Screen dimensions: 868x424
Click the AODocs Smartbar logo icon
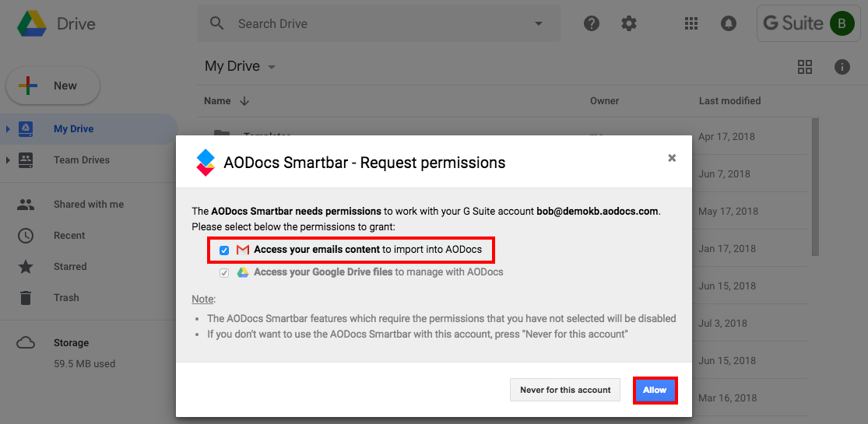[206, 162]
